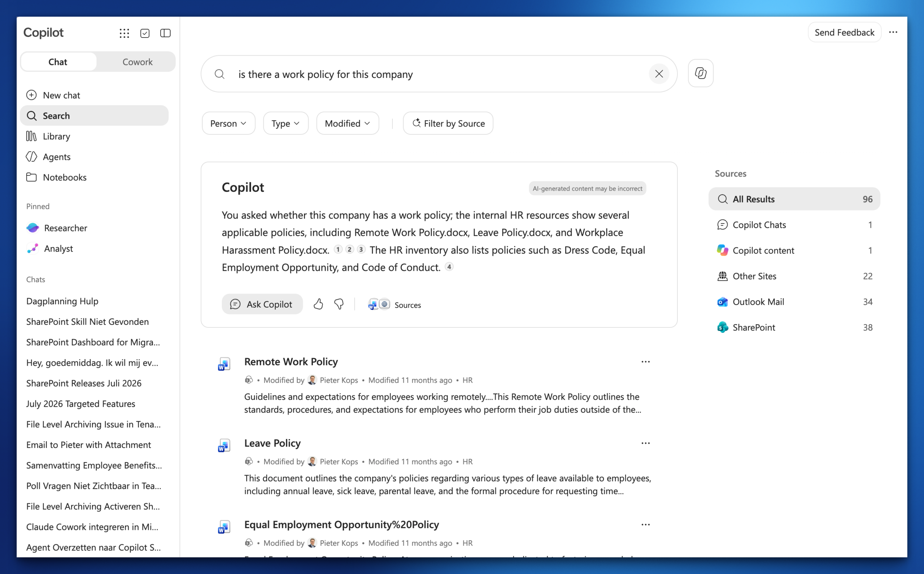Open Claude Cowork integreren chat
Screen dimensions: 924x574
(x=94, y=527)
